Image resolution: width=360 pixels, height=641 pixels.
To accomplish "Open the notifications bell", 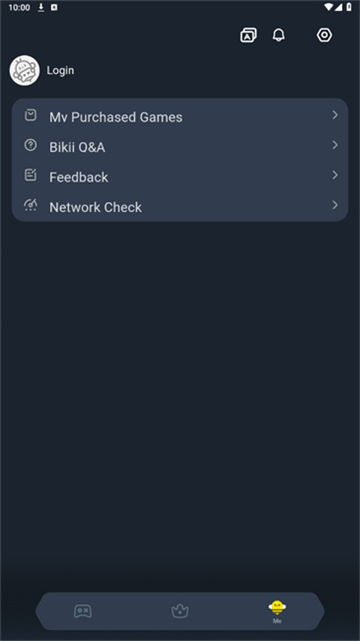I will 279,35.
